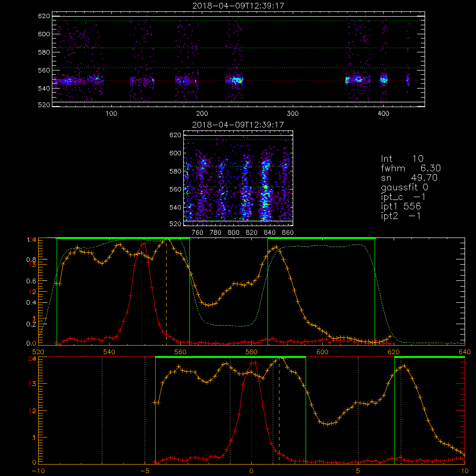Click x-axis label 300 on top spectrogram
Screen dimensions: 476x476
[x=293, y=114]
